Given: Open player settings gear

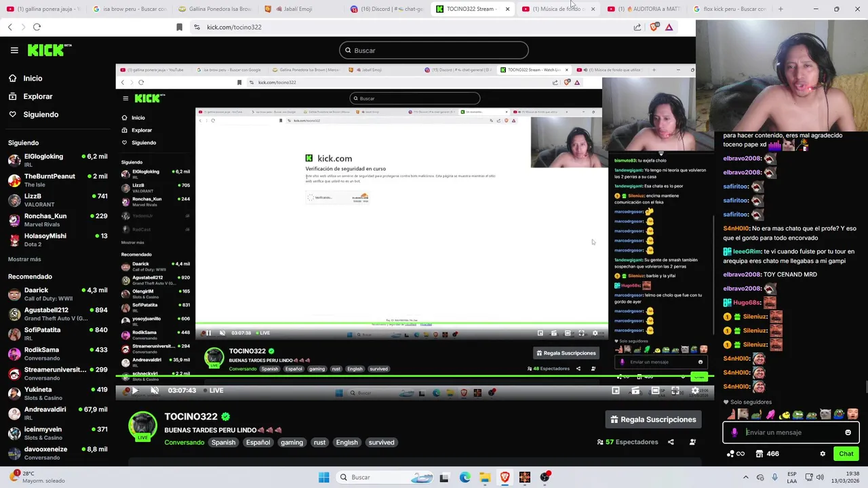Looking at the screenshot, I should coord(695,390).
